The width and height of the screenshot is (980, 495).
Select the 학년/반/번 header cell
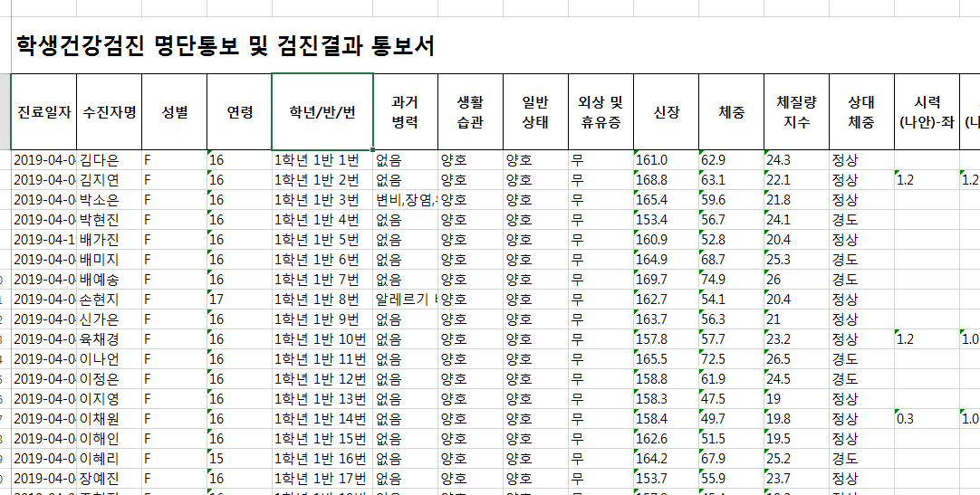pyautogui.click(x=322, y=111)
